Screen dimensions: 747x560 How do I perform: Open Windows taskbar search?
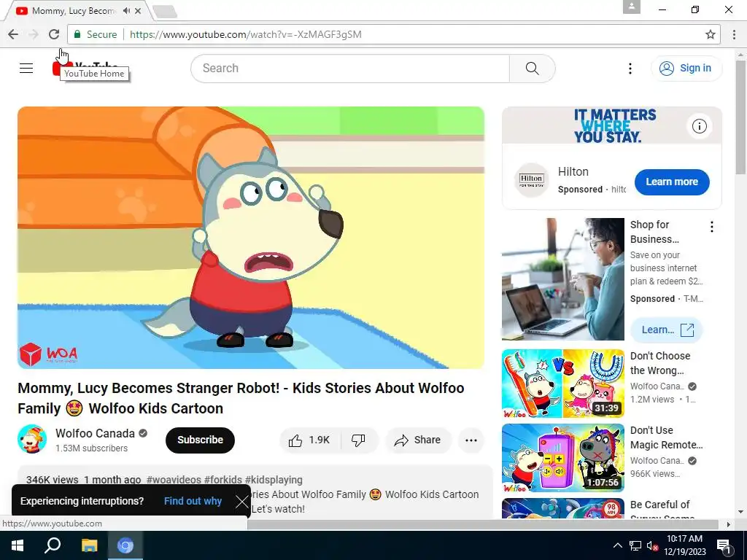point(53,545)
